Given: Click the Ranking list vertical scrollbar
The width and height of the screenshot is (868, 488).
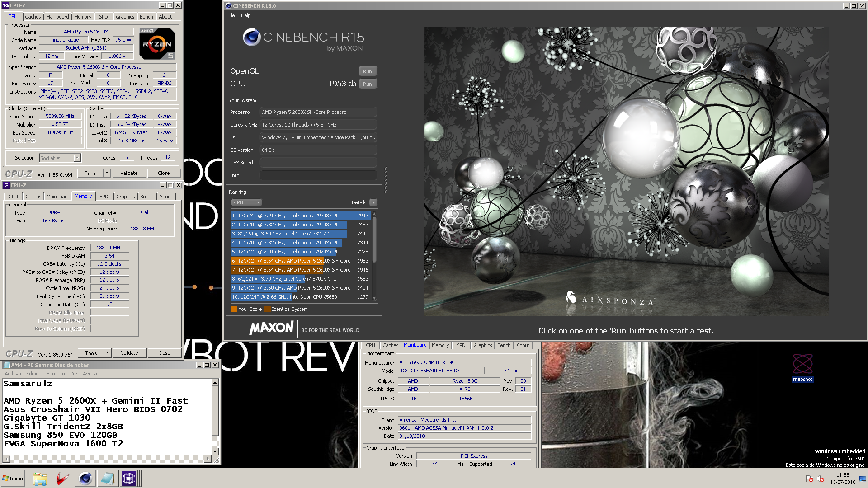Looking at the screenshot, I should 374,256.
